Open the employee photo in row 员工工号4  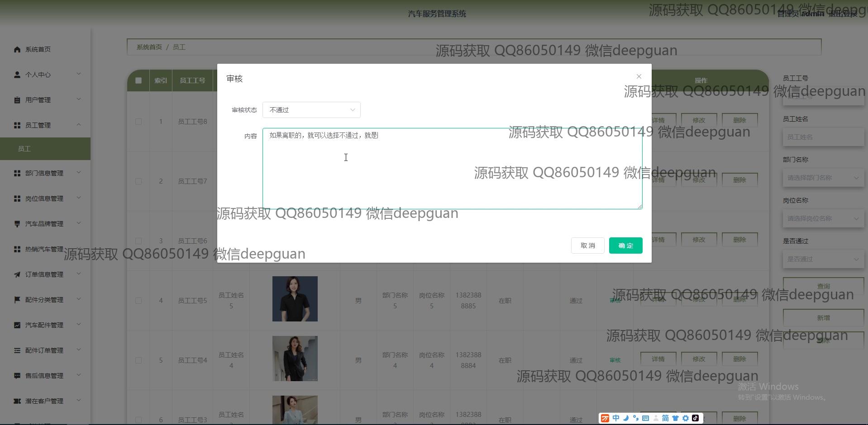click(295, 359)
